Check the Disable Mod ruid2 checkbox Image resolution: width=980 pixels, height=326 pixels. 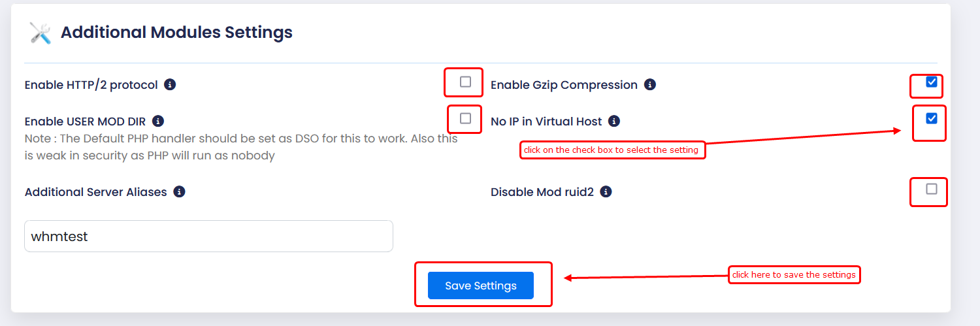[x=932, y=189]
